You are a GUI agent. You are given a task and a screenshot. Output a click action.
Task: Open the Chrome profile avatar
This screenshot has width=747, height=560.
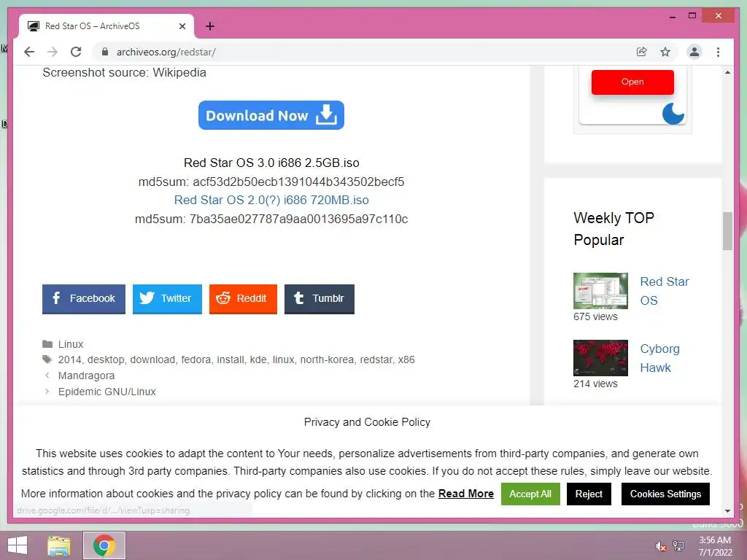tap(694, 52)
